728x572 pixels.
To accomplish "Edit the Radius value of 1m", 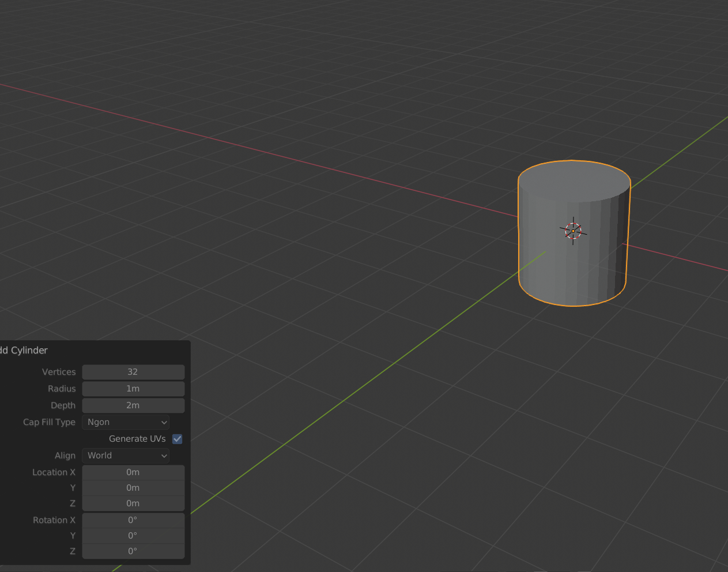I will coord(133,389).
